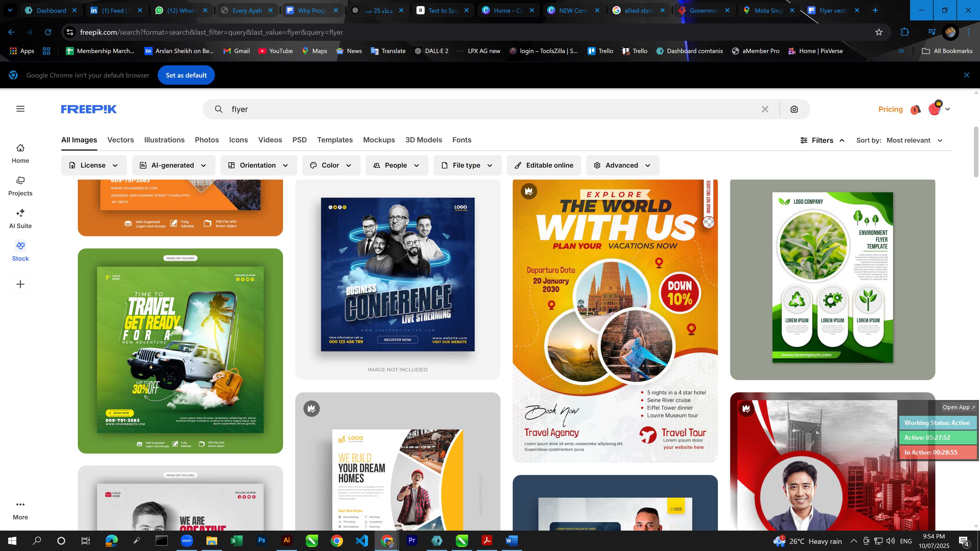Switch to the Mockups tab
Viewport: 980px width, 551px height.
[379, 140]
